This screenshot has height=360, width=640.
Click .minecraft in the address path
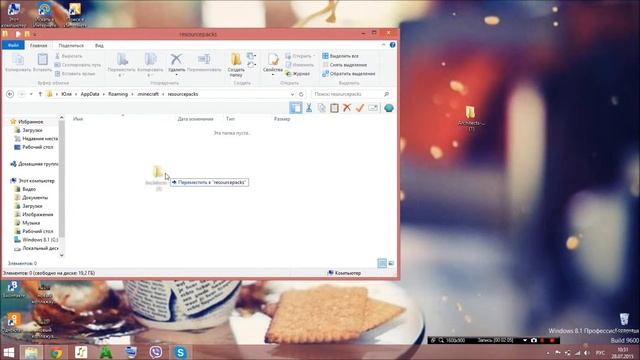(x=148, y=94)
